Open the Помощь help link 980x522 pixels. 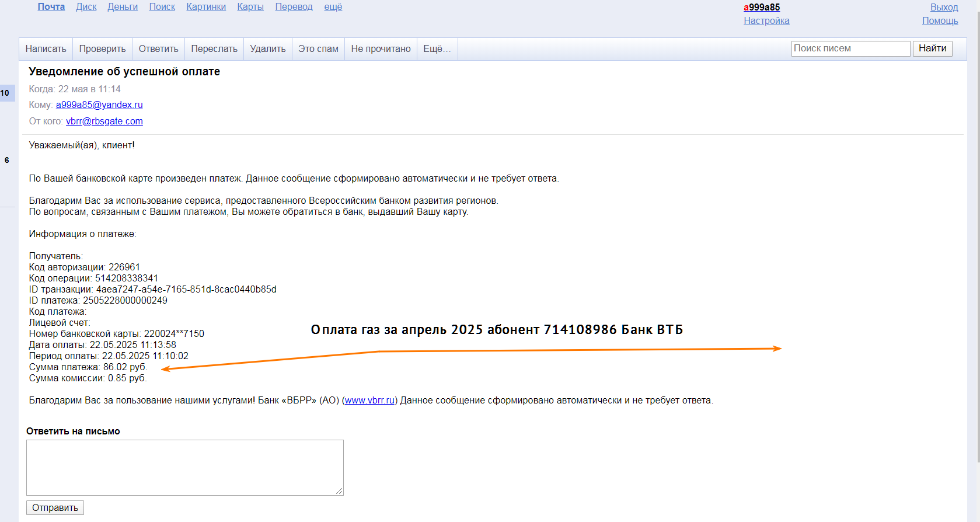tap(940, 20)
